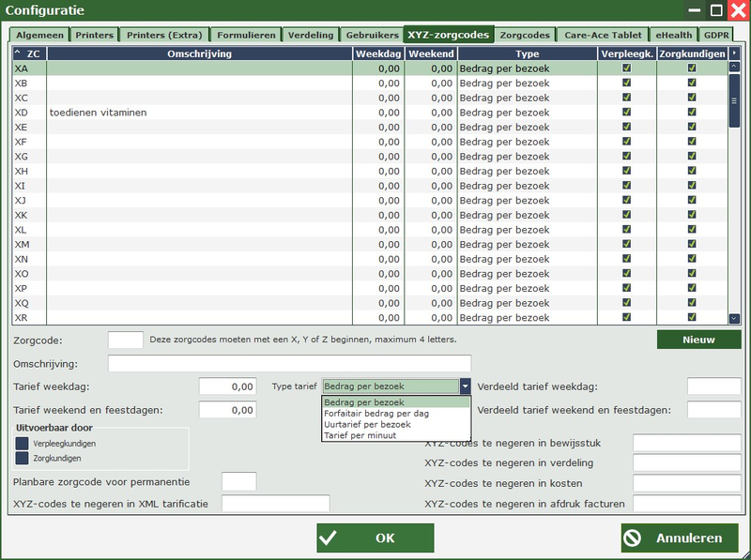Click the table scroll up arrow
The image size is (751, 560).
[x=734, y=68]
